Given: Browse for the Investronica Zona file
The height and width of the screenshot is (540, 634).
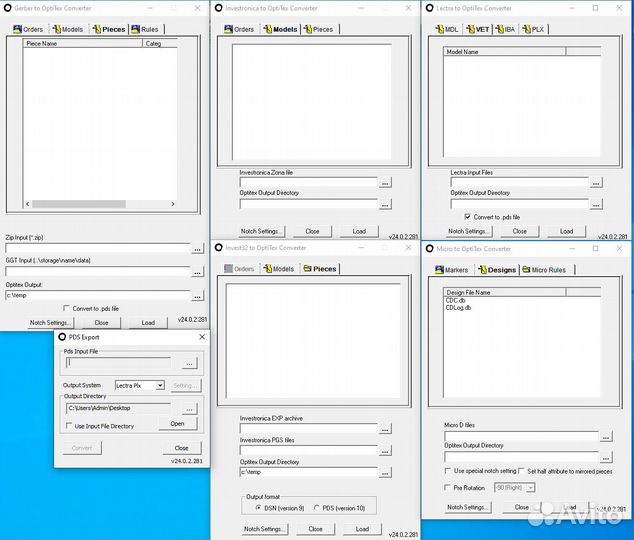Looking at the screenshot, I should click(x=385, y=182).
